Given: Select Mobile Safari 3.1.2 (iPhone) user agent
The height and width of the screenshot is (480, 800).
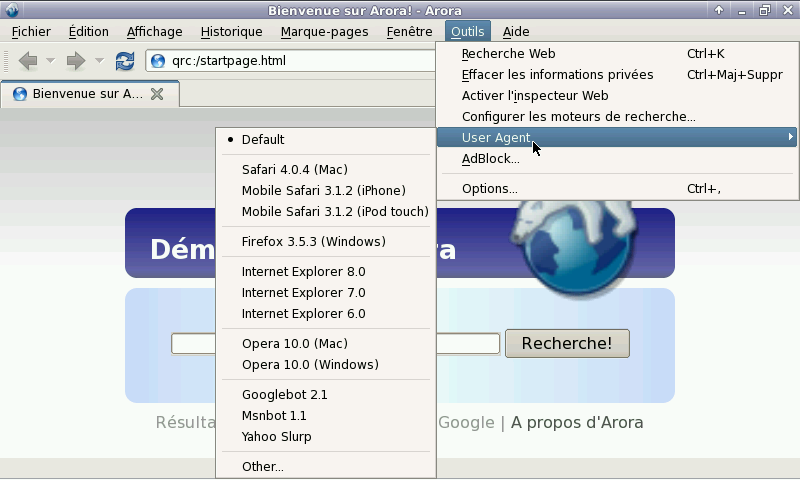Looking at the screenshot, I should click(x=326, y=190).
